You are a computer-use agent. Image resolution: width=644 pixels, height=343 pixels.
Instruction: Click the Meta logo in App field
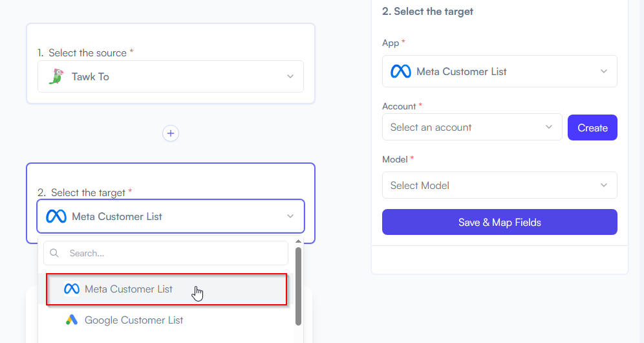[x=401, y=72]
